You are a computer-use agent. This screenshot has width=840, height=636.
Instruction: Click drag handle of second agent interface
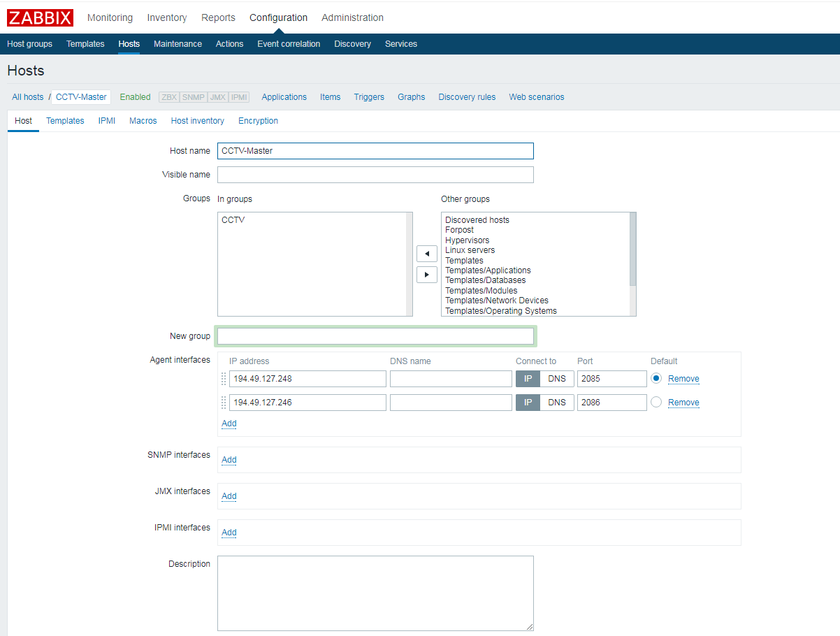coord(224,403)
